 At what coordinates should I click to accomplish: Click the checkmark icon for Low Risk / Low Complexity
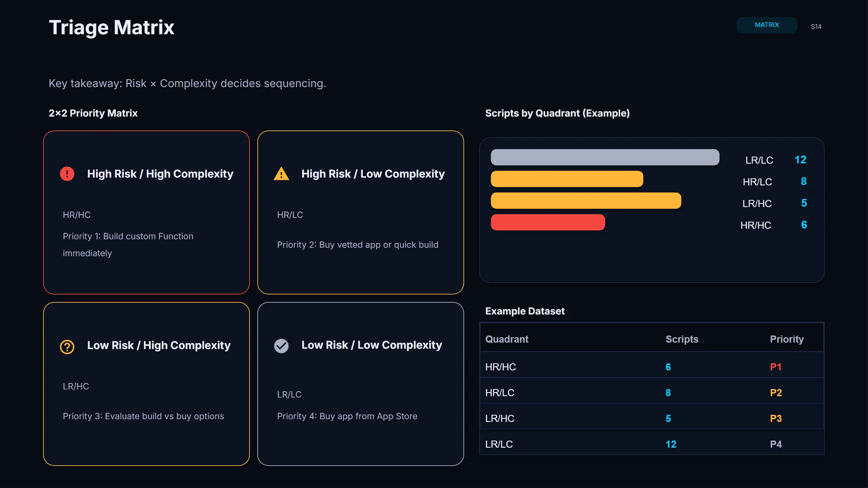point(281,346)
